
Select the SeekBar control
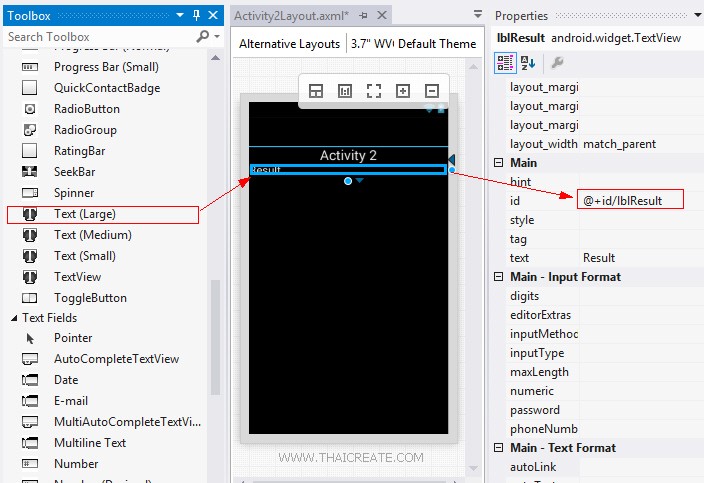click(x=75, y=172)
